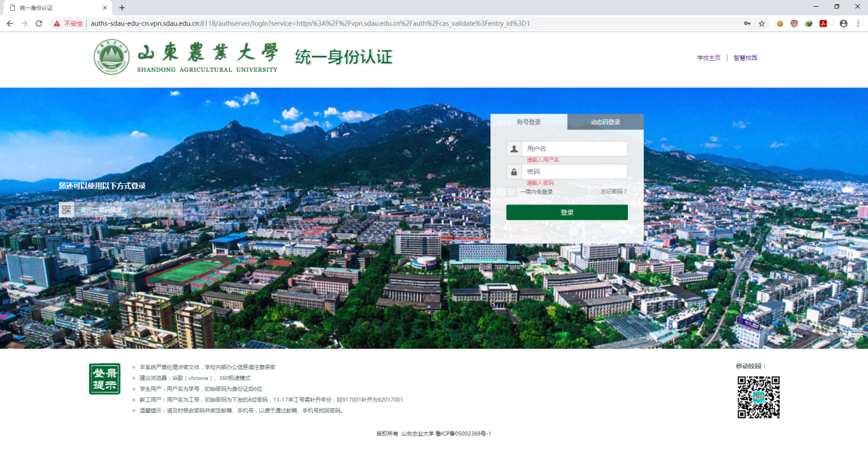
Task: Switch to the 动态码登录 tab
Action: [x=605, y=122]
